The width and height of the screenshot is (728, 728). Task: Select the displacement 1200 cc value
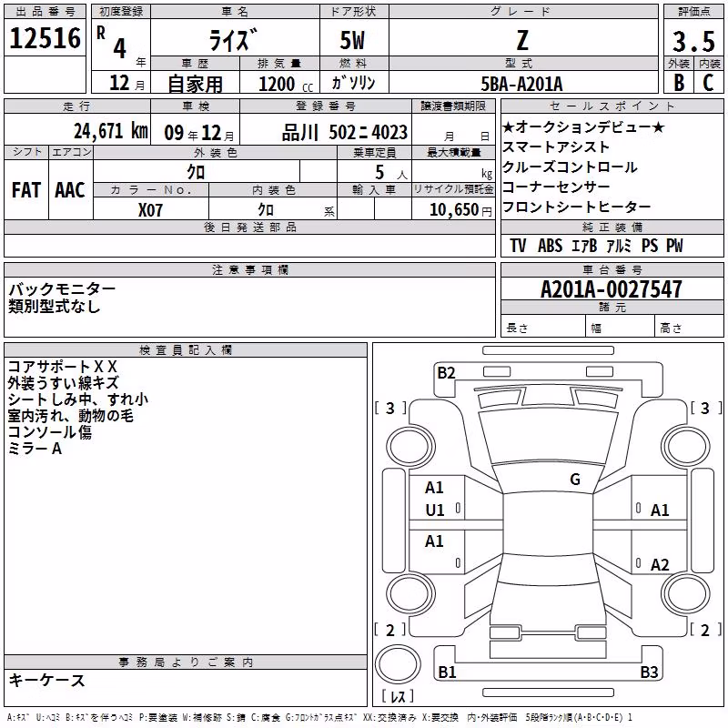[286, 85]
